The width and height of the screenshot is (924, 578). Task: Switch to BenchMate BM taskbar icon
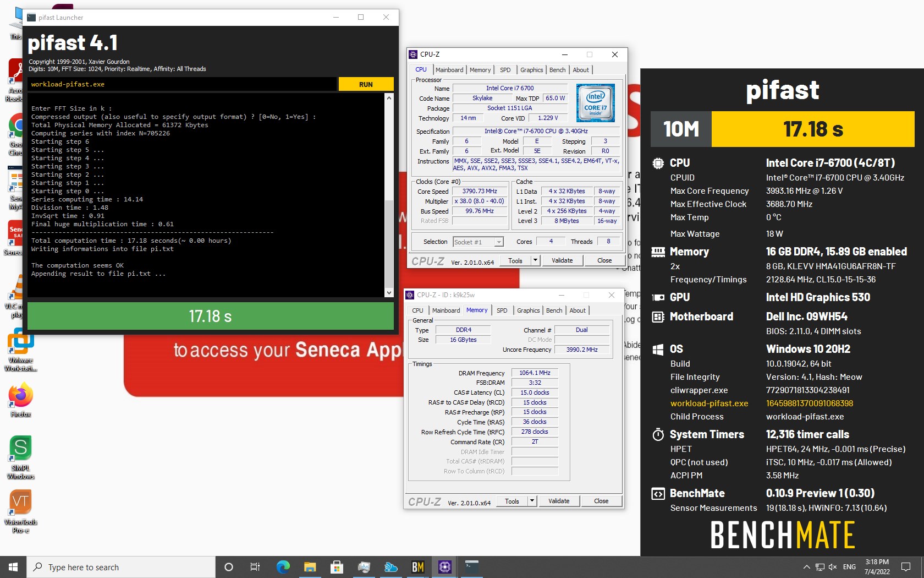click(x=418, y=567)
